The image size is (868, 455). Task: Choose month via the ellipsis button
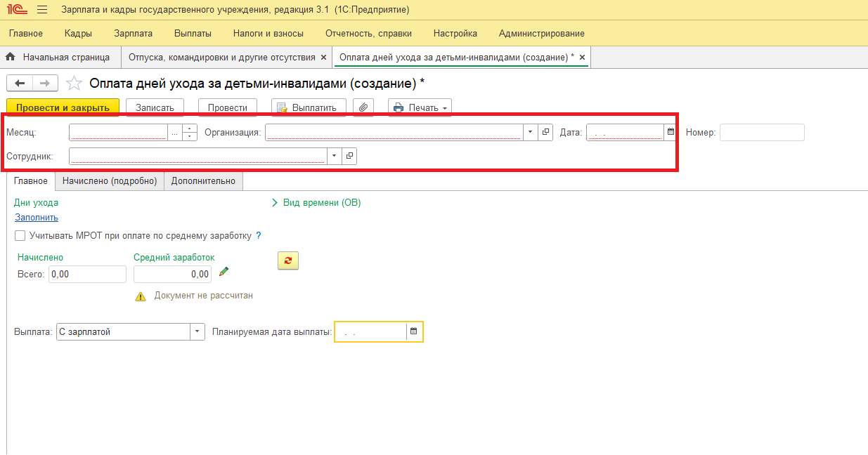[175, 132]
